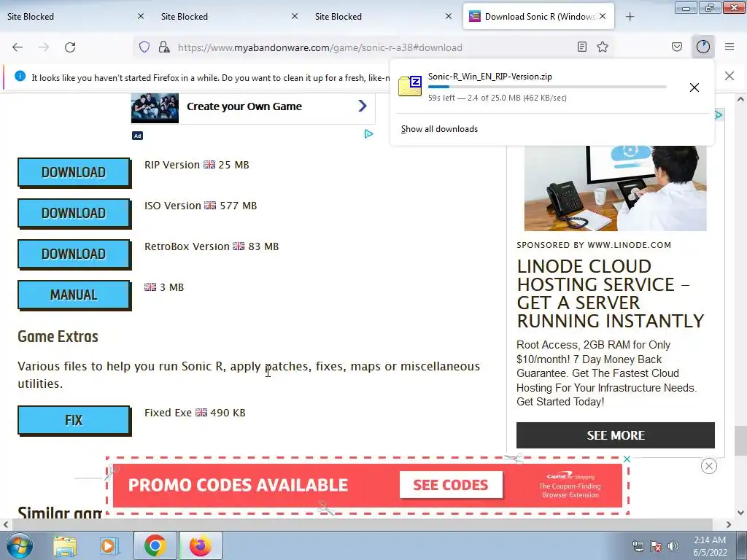
Task: Click the Ad badge label
Action: 137,136
